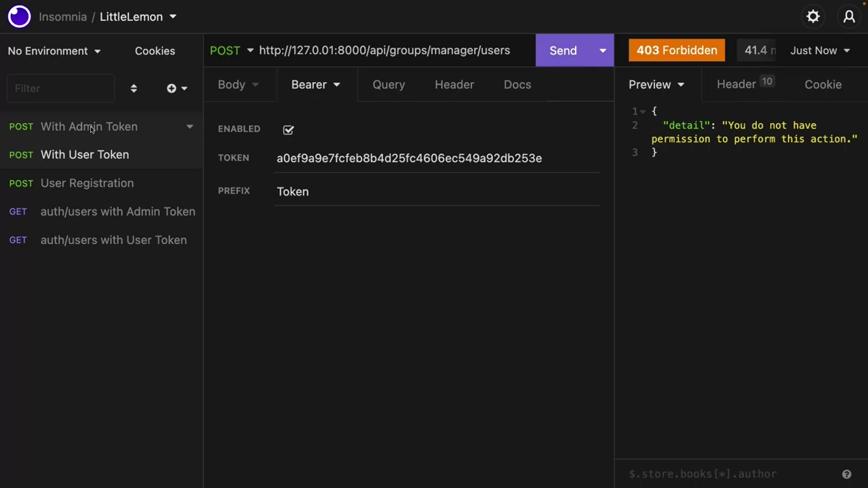Click the Send button
The width and height of the screenshot is (868, 488).
(563, 51)
